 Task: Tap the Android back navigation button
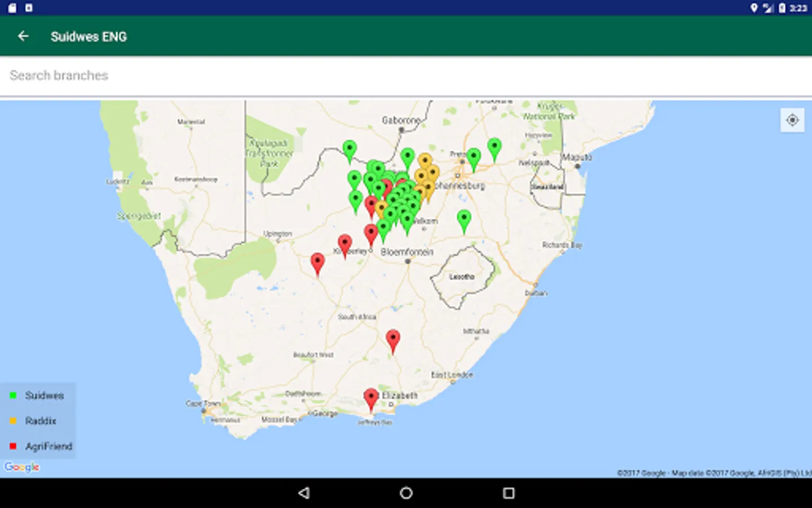[304, 493]
